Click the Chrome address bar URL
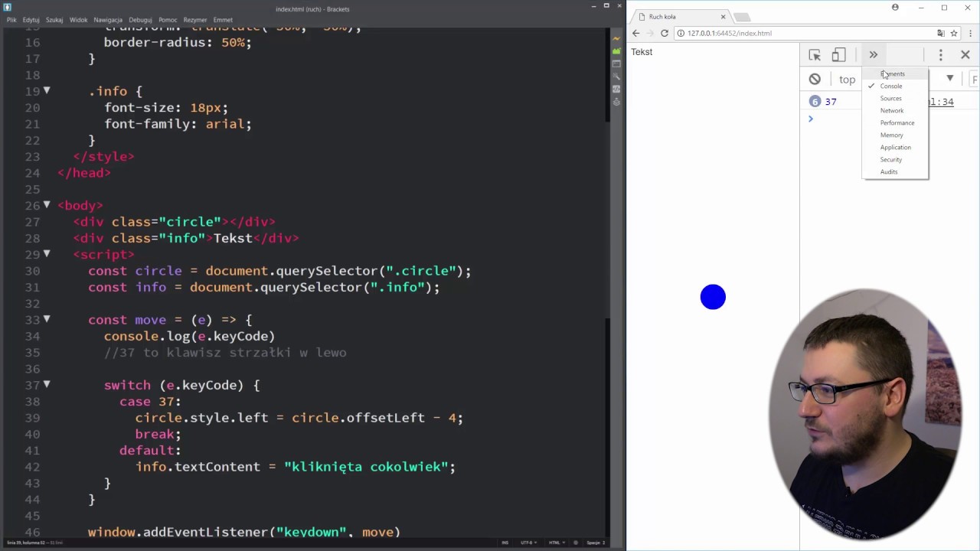The height and width of the screenshot is (551, 980). pyautogui.click(x=730, y=33)
